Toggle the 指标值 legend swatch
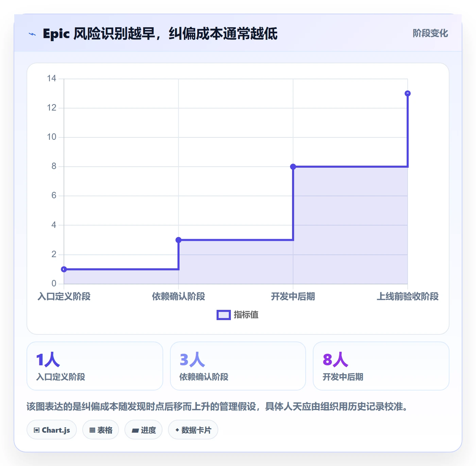 pos(224,315)
